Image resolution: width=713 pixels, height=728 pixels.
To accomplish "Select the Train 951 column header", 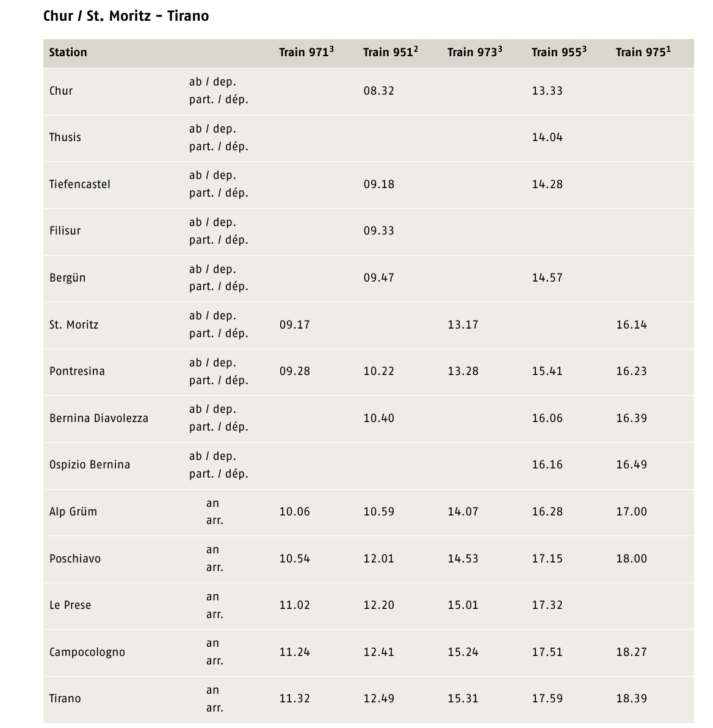I will [391, 51].
